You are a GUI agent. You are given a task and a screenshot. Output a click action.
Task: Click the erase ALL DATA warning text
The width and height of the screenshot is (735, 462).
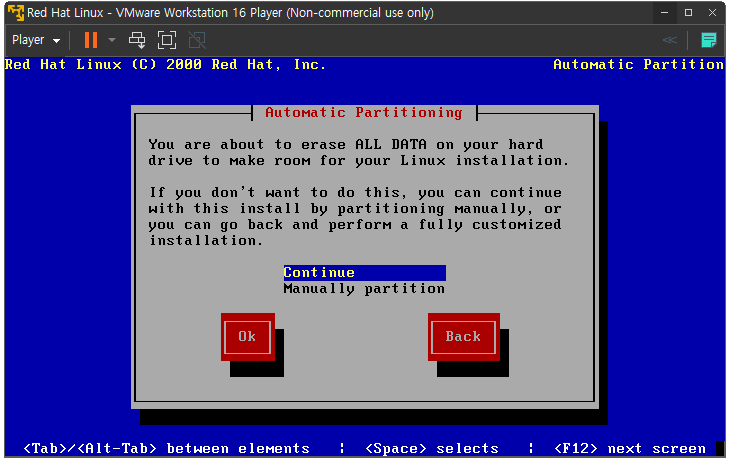(x=359, y=152)
